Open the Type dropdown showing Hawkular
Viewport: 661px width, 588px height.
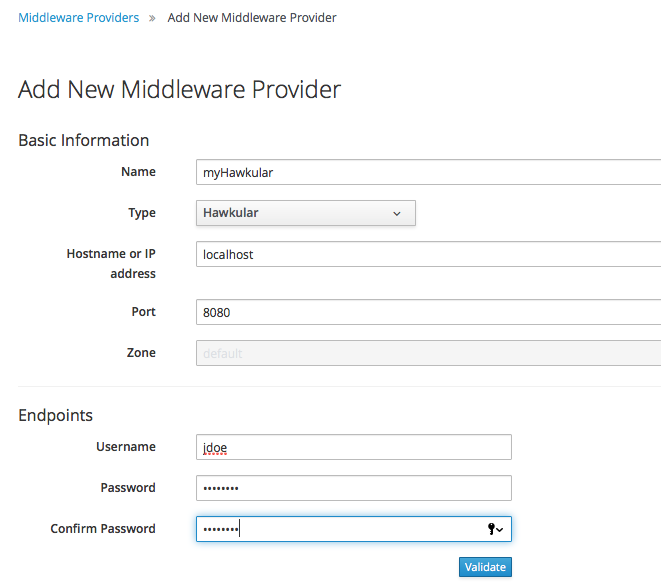[306, 213]
